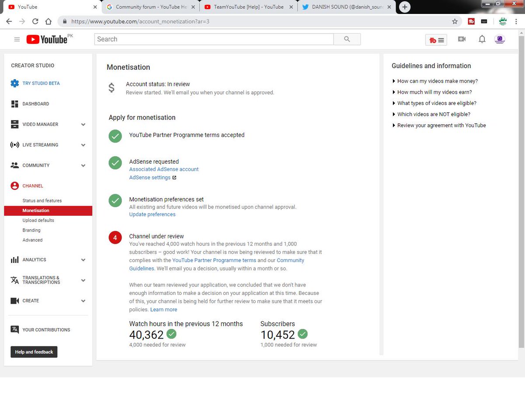Click the Create camera icon in sidebar
Image resolution: width=525 pixels, height=420 pixels.
[14, 301]
